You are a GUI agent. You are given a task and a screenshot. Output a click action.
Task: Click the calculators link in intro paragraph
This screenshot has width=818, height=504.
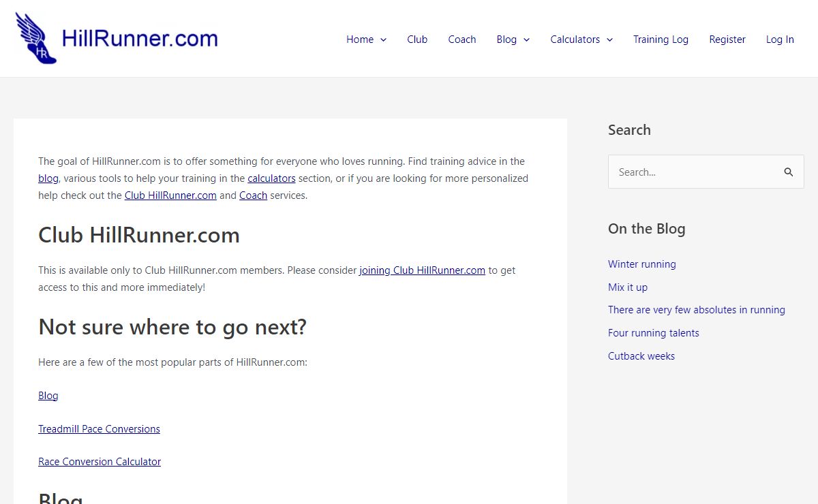pyautogui.click(x=271, y=178)
